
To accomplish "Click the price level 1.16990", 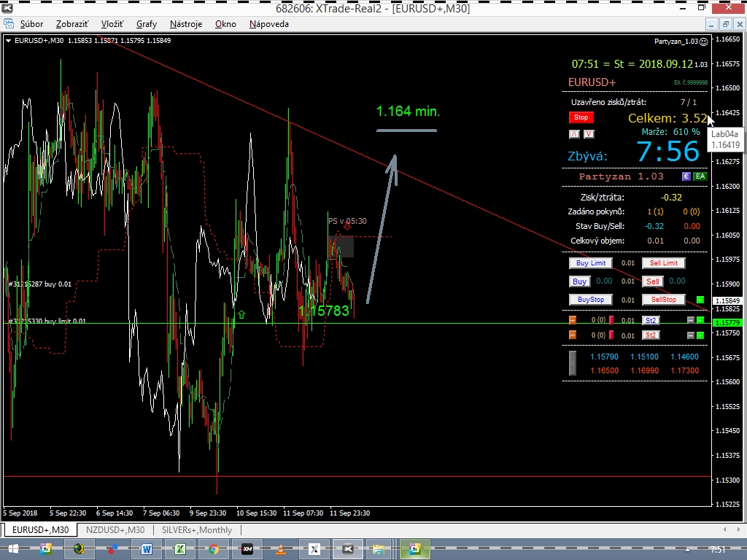I will coord(644,370).
